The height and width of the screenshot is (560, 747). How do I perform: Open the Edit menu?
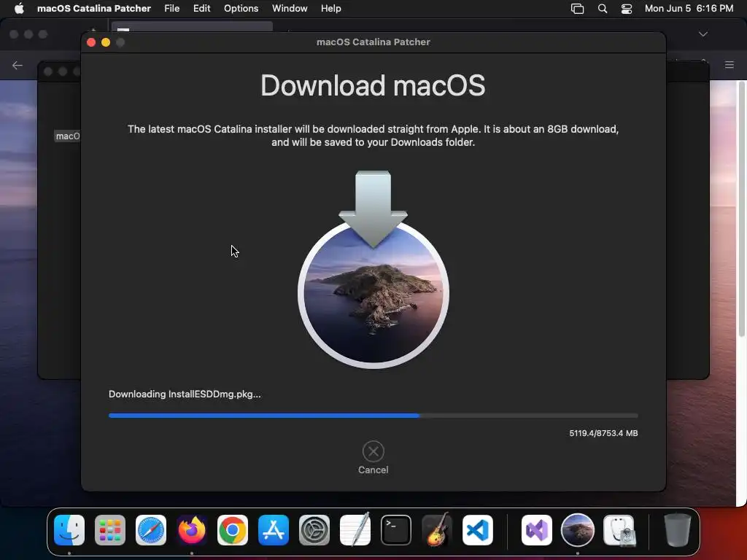201,9
